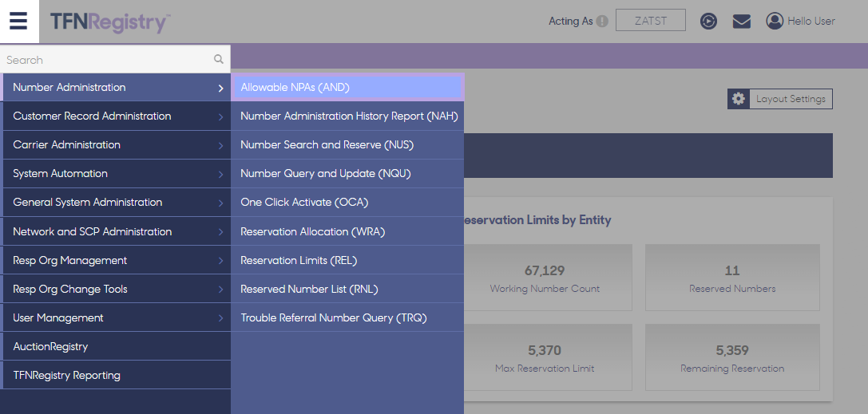Focus the menu Search field
868x414 pixels.
tap(115, 59)
